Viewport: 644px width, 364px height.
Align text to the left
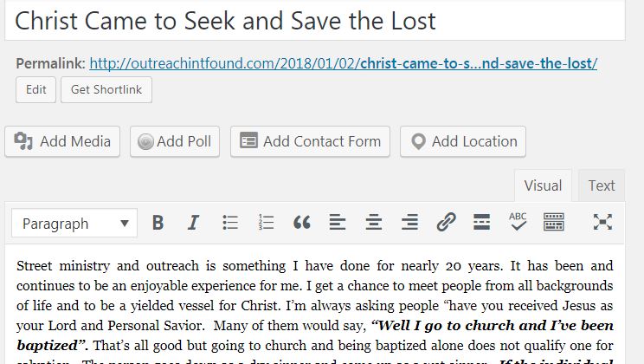coord(338,223)
